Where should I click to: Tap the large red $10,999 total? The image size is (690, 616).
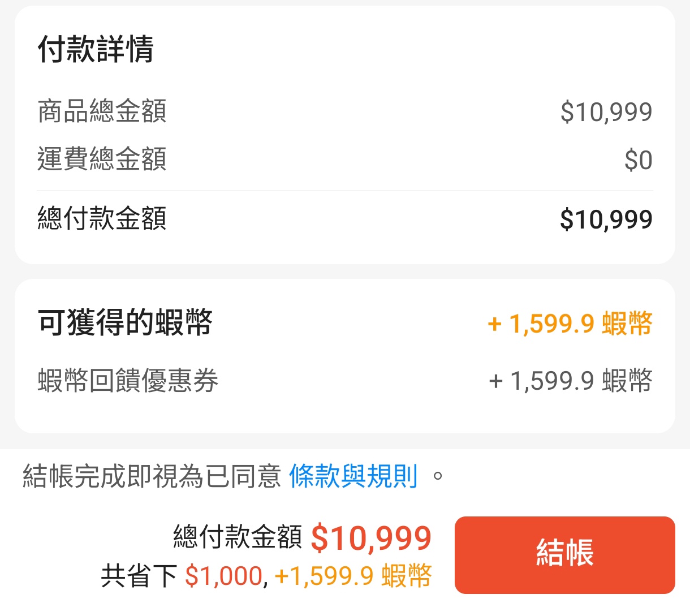point(371,538)
